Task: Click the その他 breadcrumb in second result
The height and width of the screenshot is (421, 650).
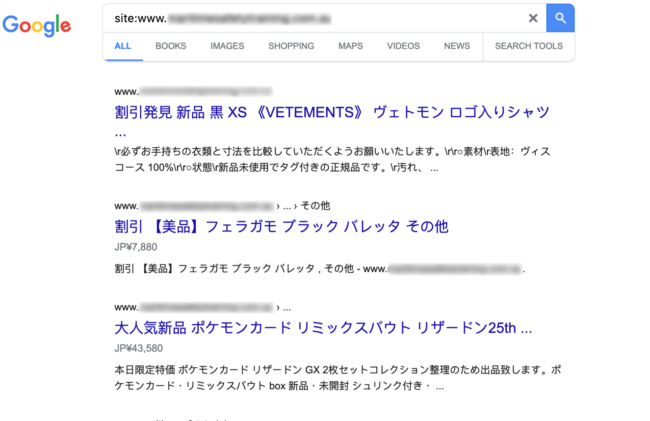Action: pyautogui.click(x=315, y=206)
